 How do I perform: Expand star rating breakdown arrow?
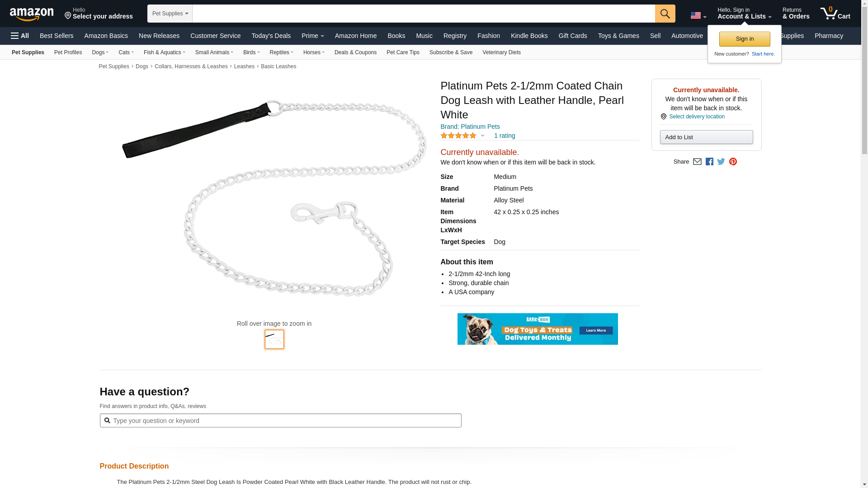pyautogui.click(x=482, y=136)
